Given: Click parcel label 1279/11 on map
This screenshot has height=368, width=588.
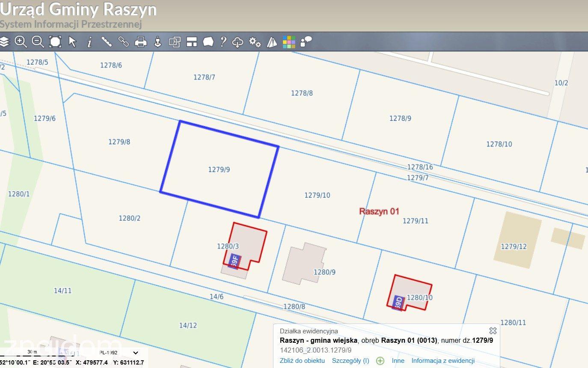Looking at the screenshot, I should (415, 221).
